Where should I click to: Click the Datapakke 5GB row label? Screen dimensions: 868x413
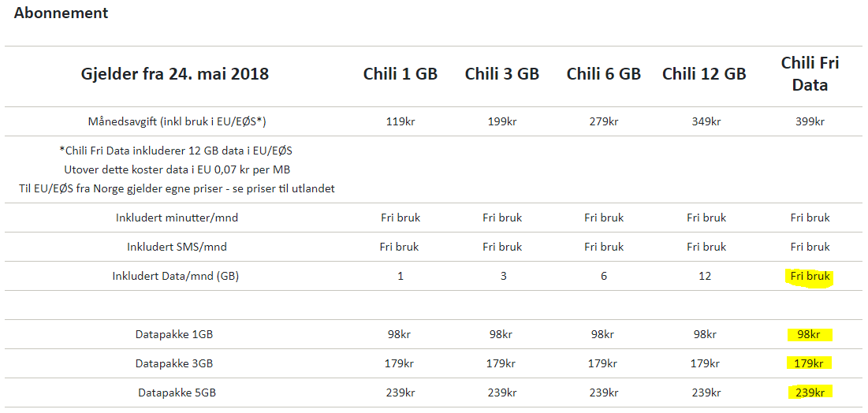pos(177,393)
